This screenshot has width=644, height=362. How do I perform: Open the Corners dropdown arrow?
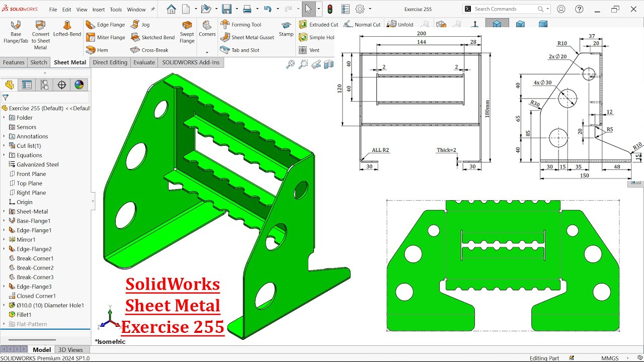207,52
